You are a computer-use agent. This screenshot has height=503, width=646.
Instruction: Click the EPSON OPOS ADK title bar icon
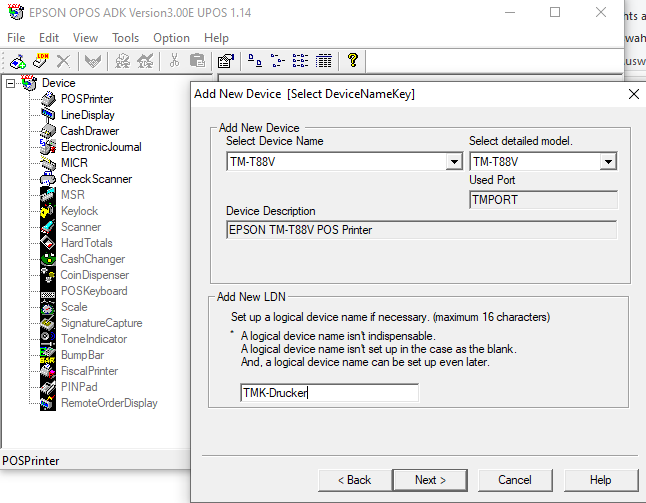click(16, 12)
